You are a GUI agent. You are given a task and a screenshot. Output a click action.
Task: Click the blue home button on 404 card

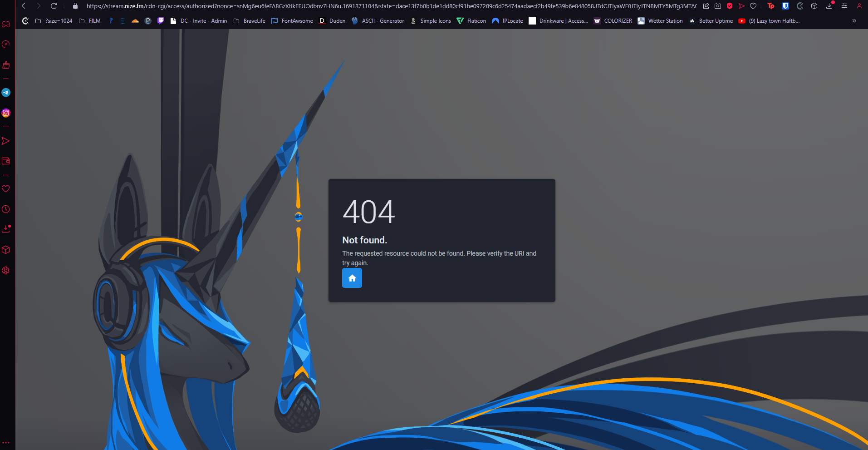click(x=352, y=278)
